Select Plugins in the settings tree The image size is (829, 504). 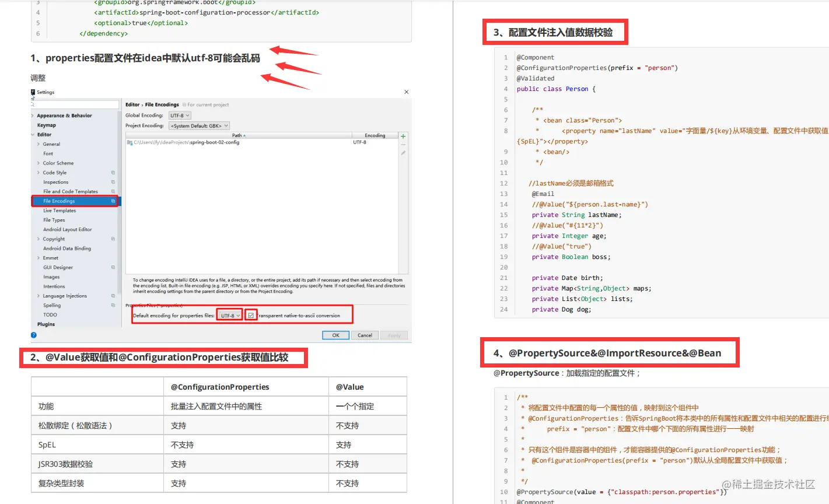(x=46, y=324)
